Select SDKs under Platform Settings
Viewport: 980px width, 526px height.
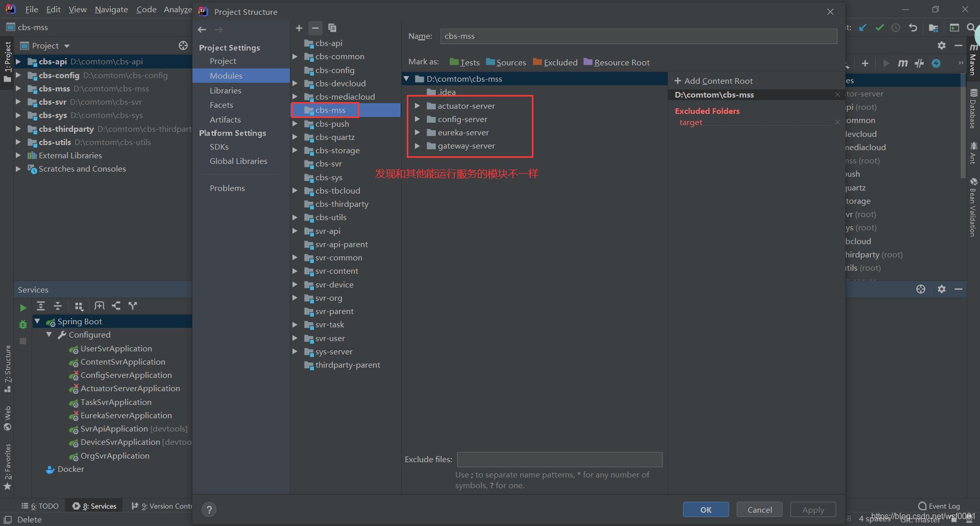click(x=219, y=147)
